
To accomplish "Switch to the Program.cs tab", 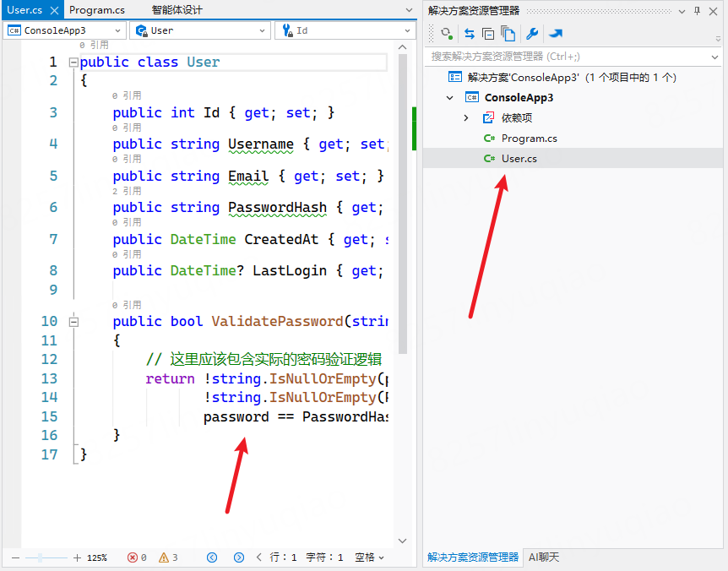I will point(97,10).
